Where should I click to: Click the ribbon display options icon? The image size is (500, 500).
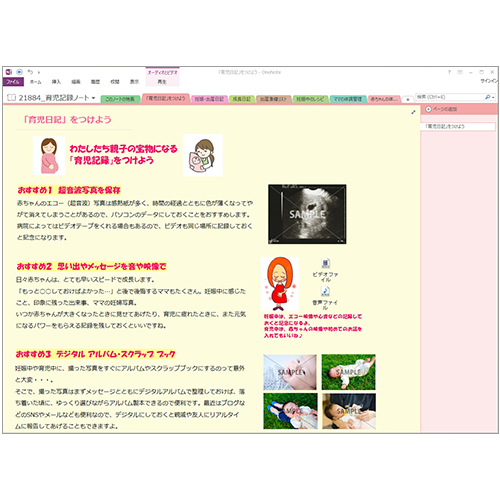460,72
